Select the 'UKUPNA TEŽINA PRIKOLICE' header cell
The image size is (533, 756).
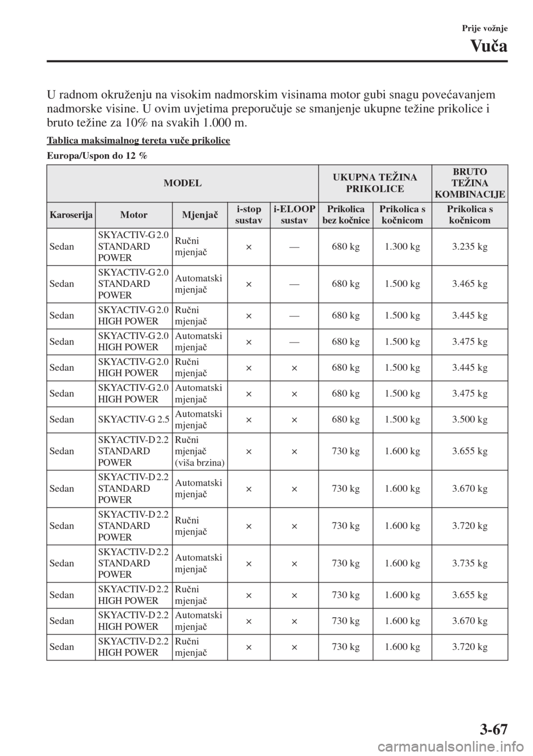tap(375, 183)
